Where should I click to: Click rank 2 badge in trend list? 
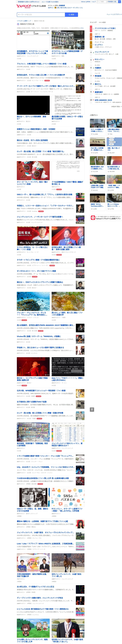(x=91, y=37)
